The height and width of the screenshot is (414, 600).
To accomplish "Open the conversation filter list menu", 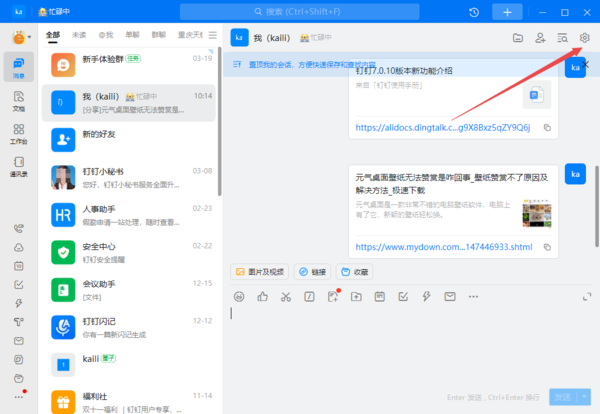I will [x=212, y=35].
